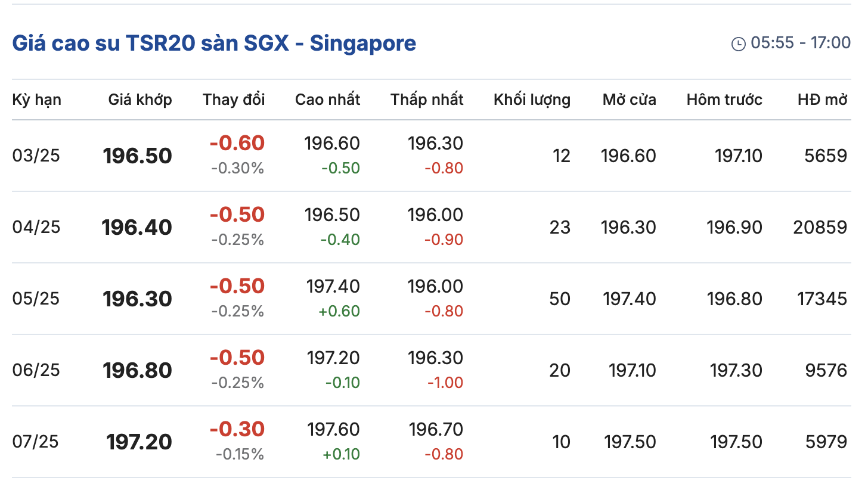Click the title 'Giá cao su TSR20 sàn SGX - Singapore'
This screenshot has height=478, width=868.
click(214, 44)
